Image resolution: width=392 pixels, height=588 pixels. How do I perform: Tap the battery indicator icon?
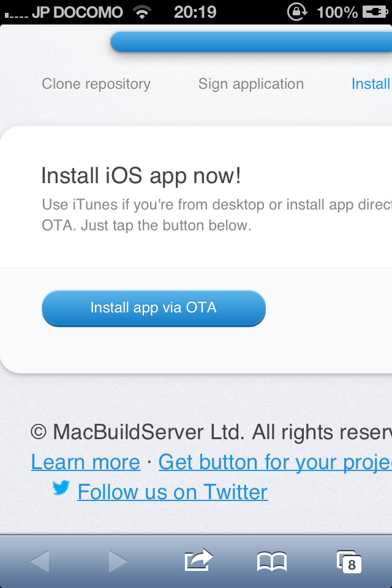(375, 12)
